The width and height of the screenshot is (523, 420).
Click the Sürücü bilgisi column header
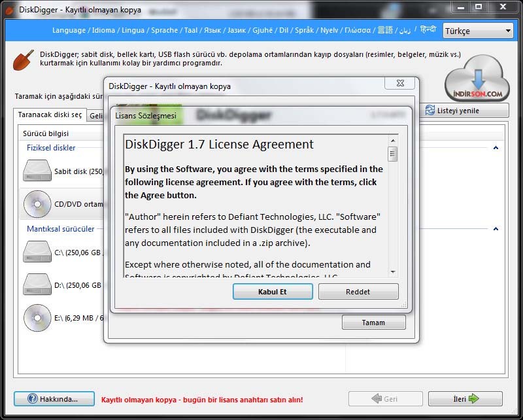point(46,133)
